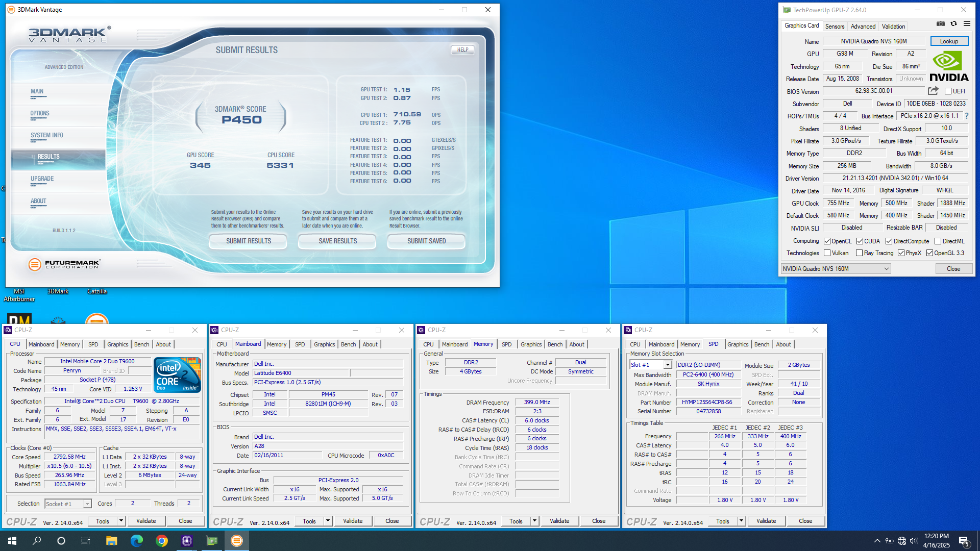
Task: Click Validate in the SPD CPU-Z window
Action: [766, 521]
